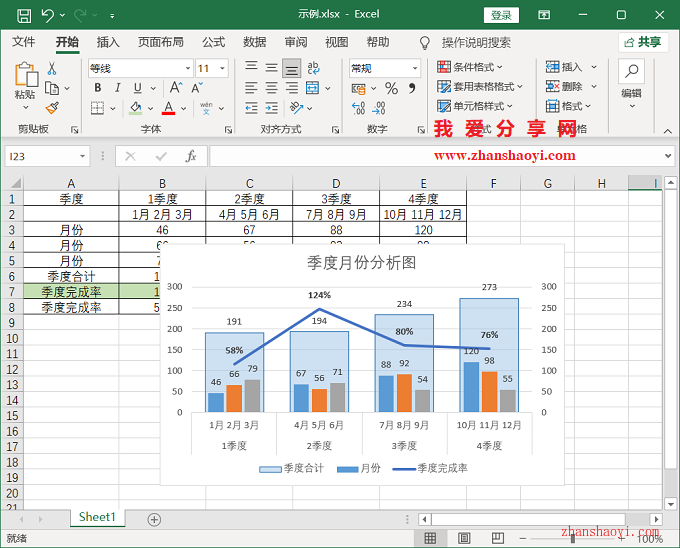Toggle Center alignment

pos(271,88)
